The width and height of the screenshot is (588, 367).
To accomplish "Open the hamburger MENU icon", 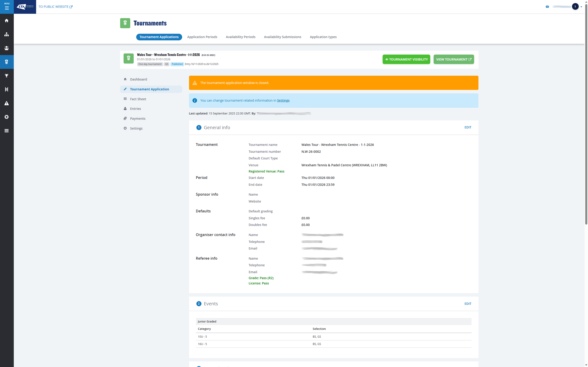I will 7,7.
